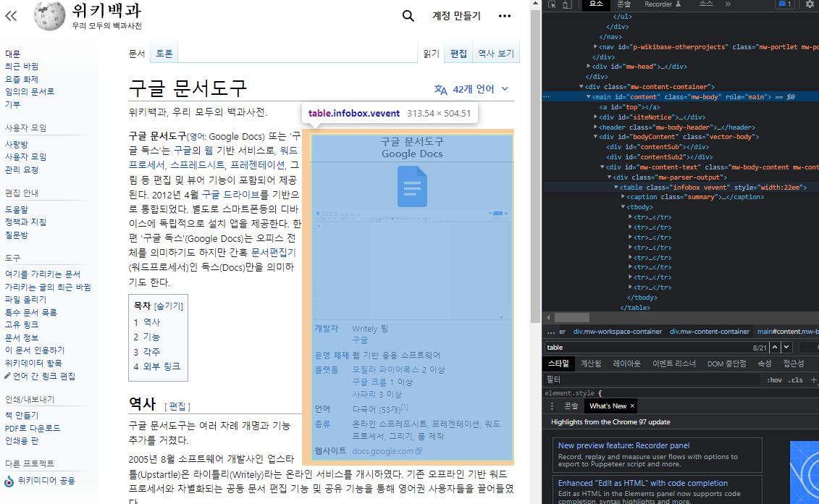Open the Google Docs screenshot in the infobox
The height and width of the screenshot is (504, 819).
tap(412, 264)
